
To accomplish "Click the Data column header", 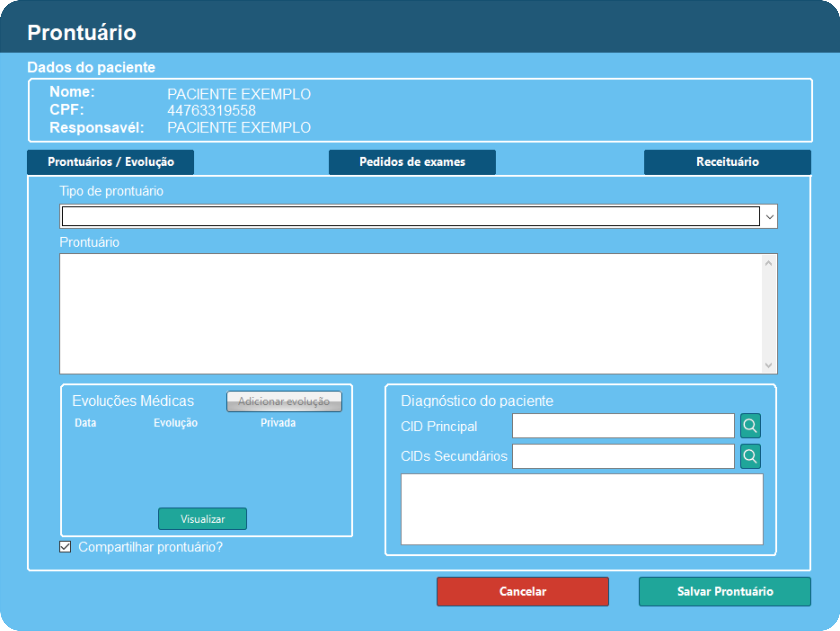I will [85, 423].
